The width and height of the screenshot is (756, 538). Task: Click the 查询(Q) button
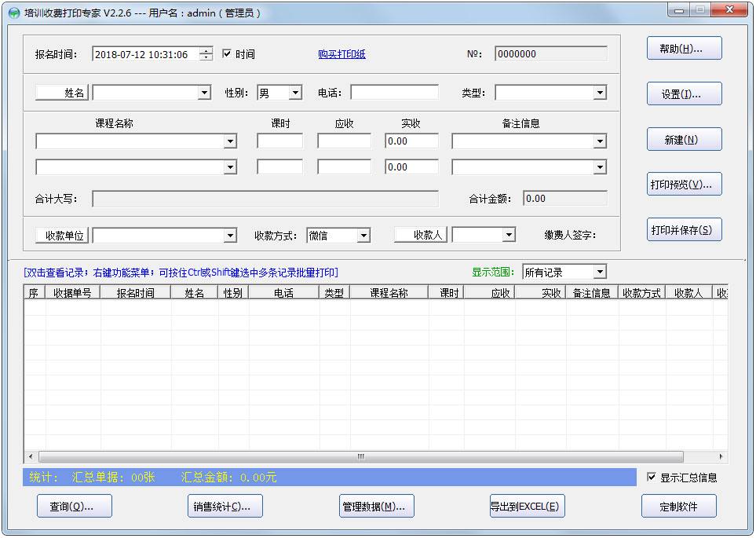75,506
